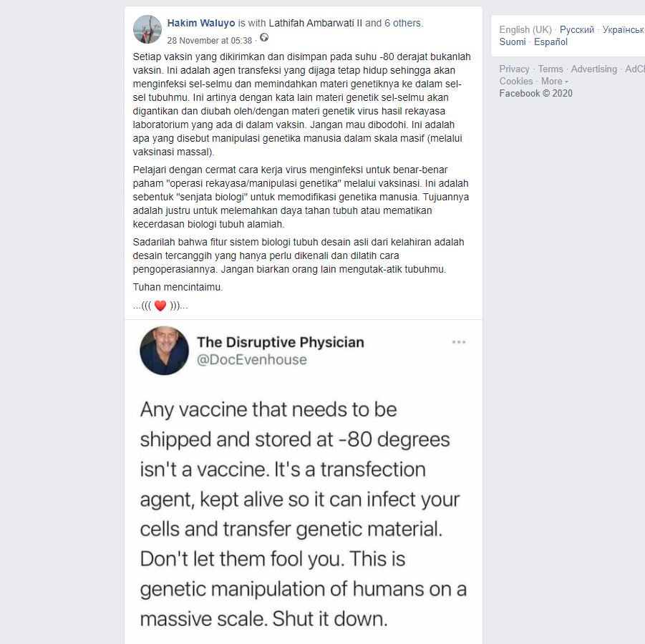Open Hakim Waluyo's profile link
The image size is (645, 644).
(x=200, y=23)
